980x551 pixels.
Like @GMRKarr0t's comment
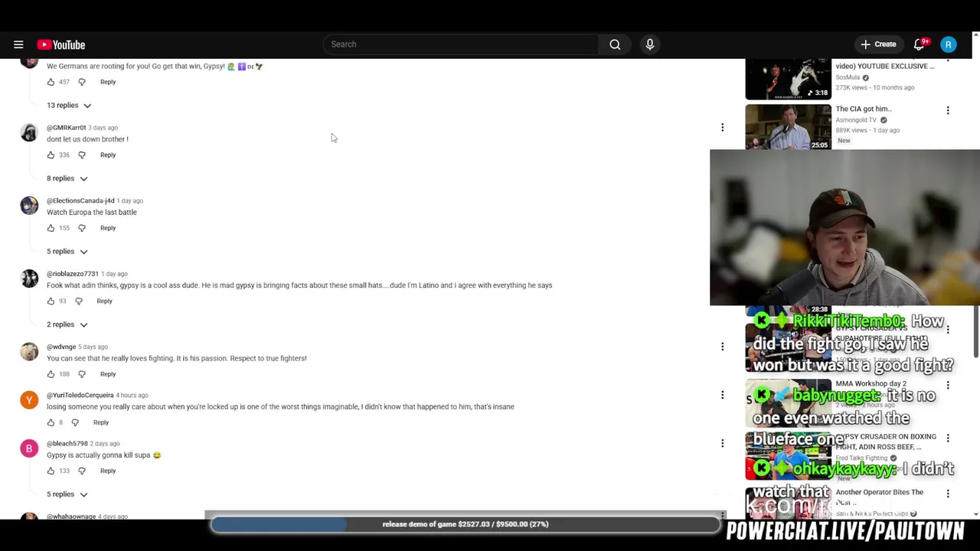coord(51,155)
